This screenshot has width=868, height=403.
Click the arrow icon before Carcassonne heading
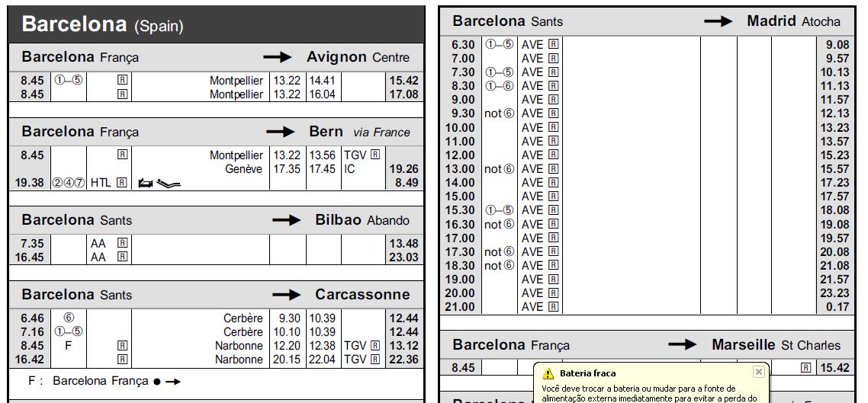pyautogui.click(x=286, y=295)
